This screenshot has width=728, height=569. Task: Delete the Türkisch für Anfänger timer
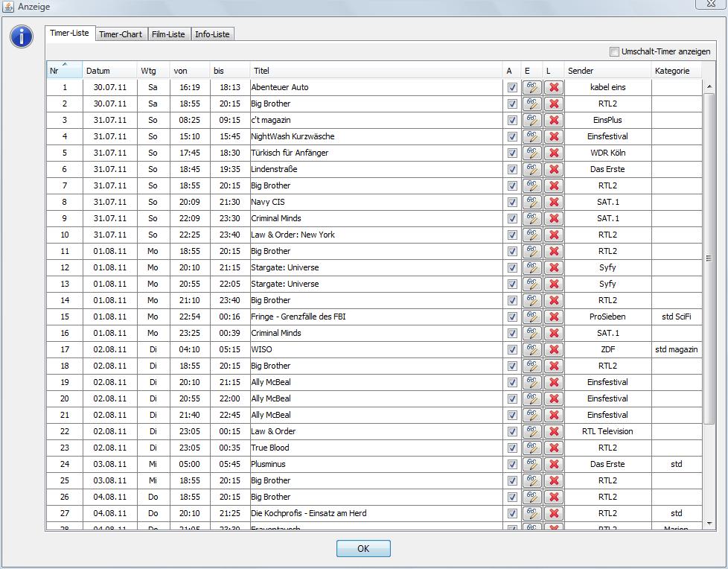[554, 153]
